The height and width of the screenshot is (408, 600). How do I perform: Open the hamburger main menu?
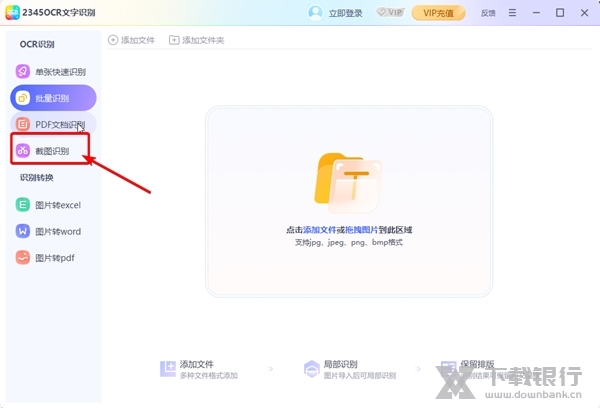pos(512,13)
